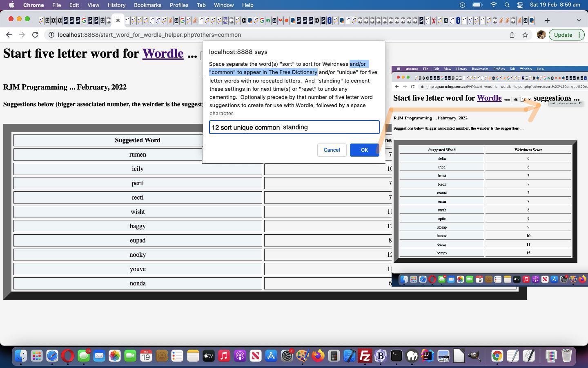Viewport: 588px width, 368px height.
Task: Open the Edit menu
Action: [74, 5]
